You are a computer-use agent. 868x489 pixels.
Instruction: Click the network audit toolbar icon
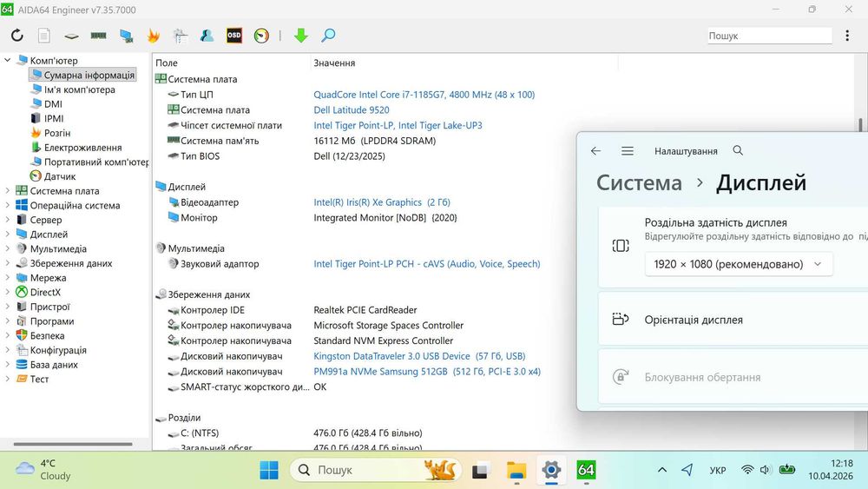click(181, 36)
